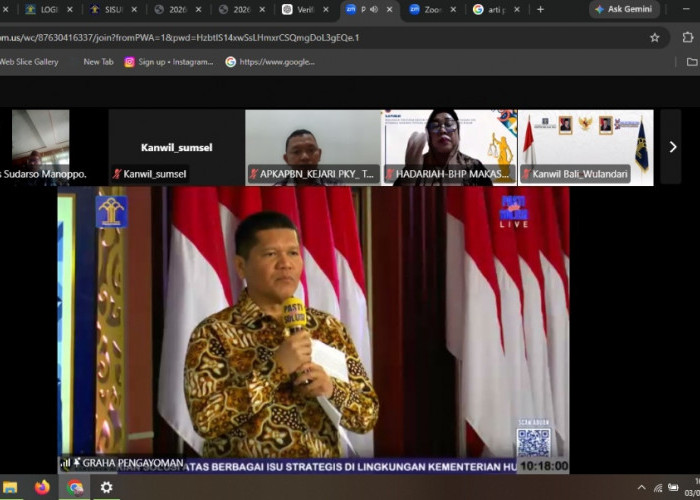Open the New Tab bookmark
Viewport: 700px width, 500px height.
(x=98, y=62)
